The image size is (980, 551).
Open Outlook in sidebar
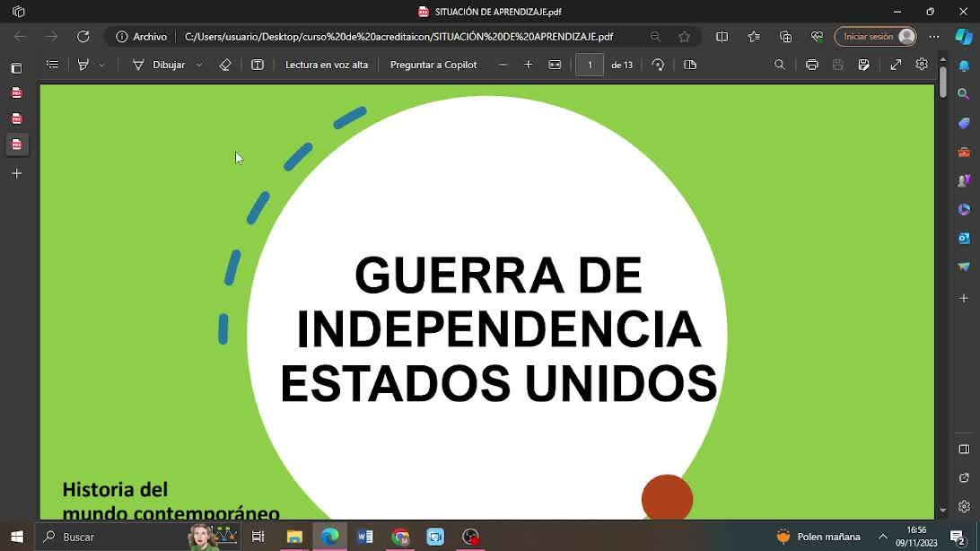[964, 238]
